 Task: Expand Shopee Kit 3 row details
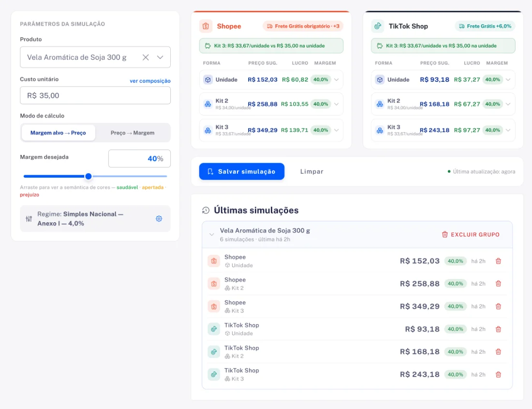(336, 130)
